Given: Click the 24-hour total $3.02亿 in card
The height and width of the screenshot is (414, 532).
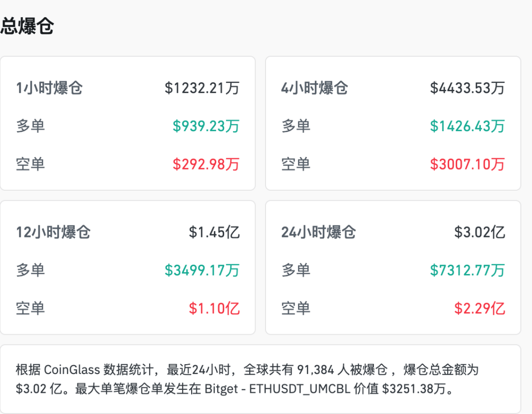Looking at the screenshot, I should tap(479, 232).
